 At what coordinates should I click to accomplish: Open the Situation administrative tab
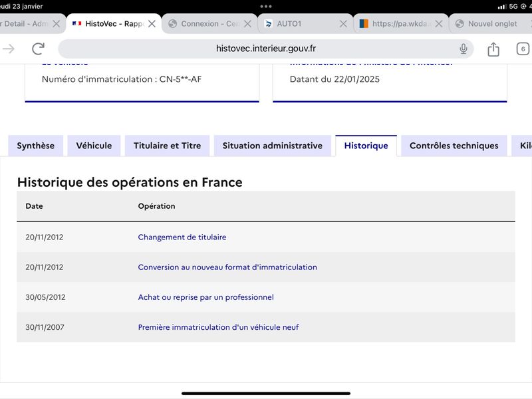273,146
